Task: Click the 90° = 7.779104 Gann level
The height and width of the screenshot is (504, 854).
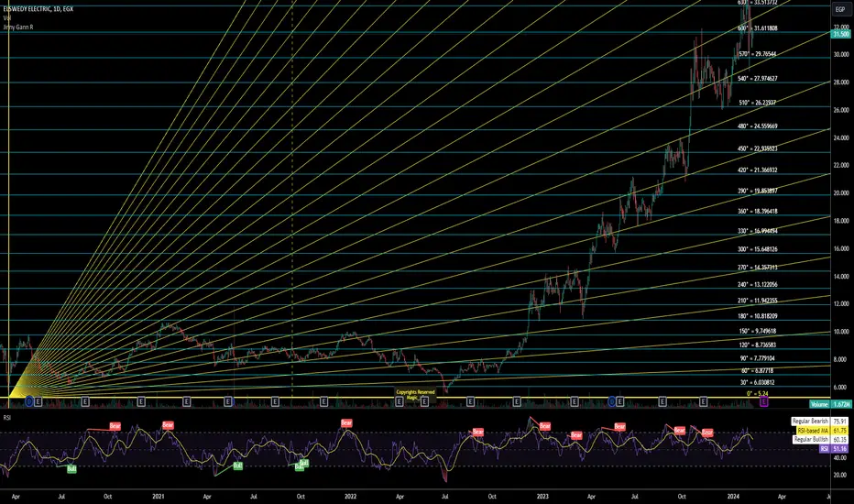Action: 757,358
